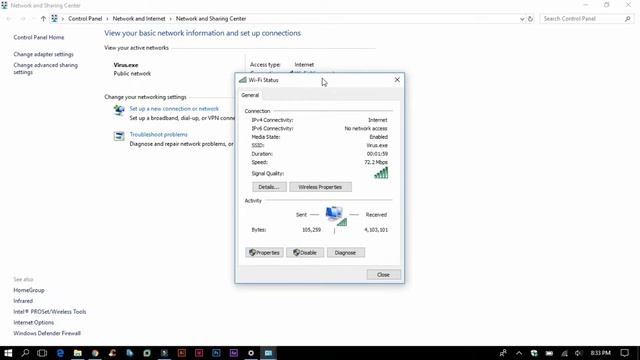The image size is (640, 360).
Task: Click the new connection setup icon
Action: [119, 110]
